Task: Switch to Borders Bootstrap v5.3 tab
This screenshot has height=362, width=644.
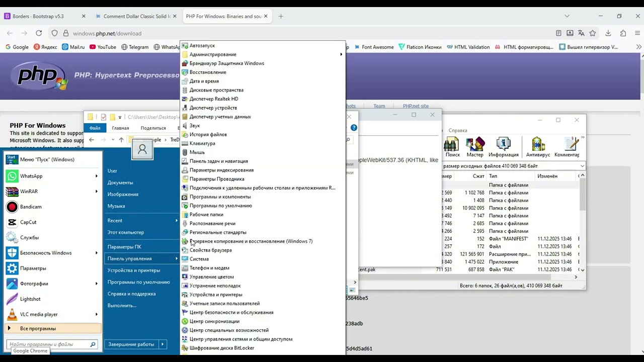Action: (45, 16)
